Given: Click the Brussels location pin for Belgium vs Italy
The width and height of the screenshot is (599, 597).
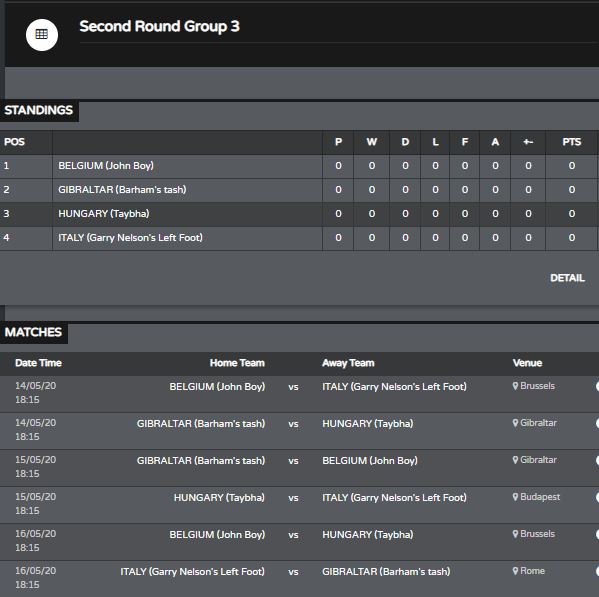Looking at the screenshot, I should pos(515,386).
